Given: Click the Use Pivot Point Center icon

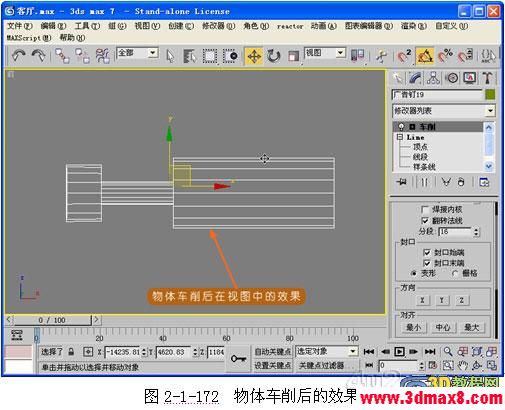Looking at the screenshot, I should pyautogui.click(x=358, y=55).
